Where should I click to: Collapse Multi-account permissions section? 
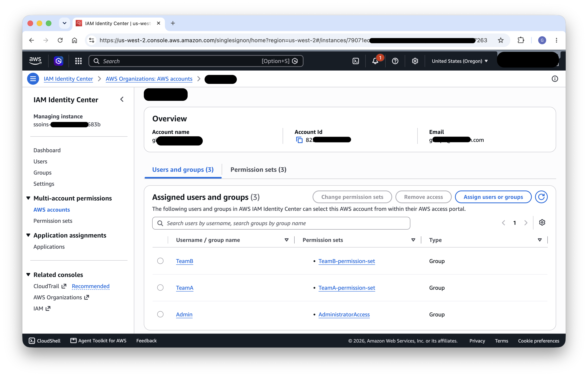(28, 198)
